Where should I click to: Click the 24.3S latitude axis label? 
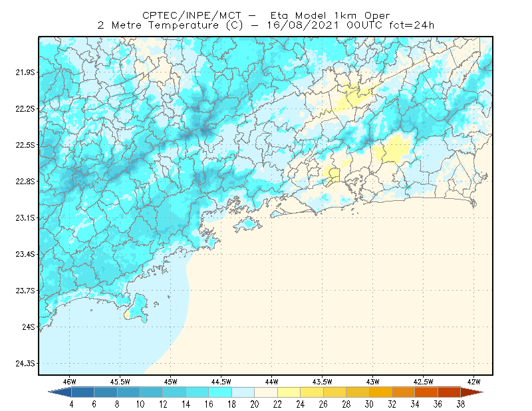[25, 364]
